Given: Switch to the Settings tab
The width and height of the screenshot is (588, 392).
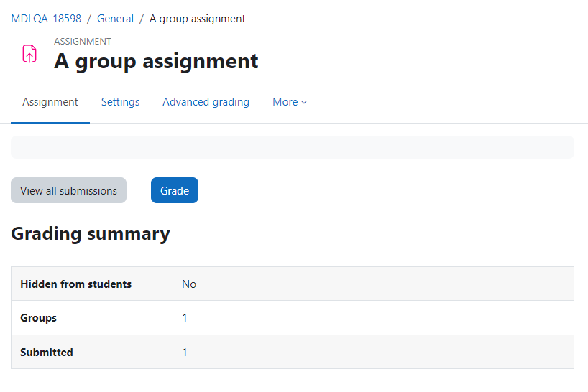Looking at the screenshot, I should 120,102.
